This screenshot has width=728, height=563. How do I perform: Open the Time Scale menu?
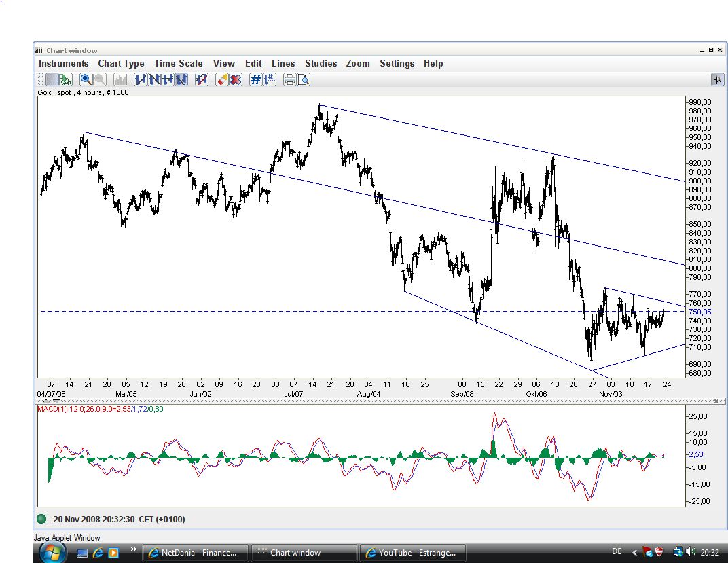pyautogui.click(x=179, y=64)
